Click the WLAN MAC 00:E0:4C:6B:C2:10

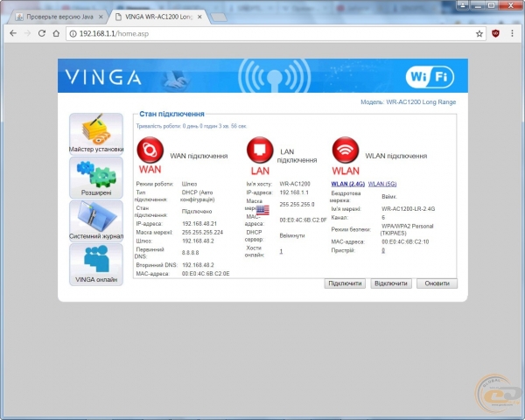(405, 241)
